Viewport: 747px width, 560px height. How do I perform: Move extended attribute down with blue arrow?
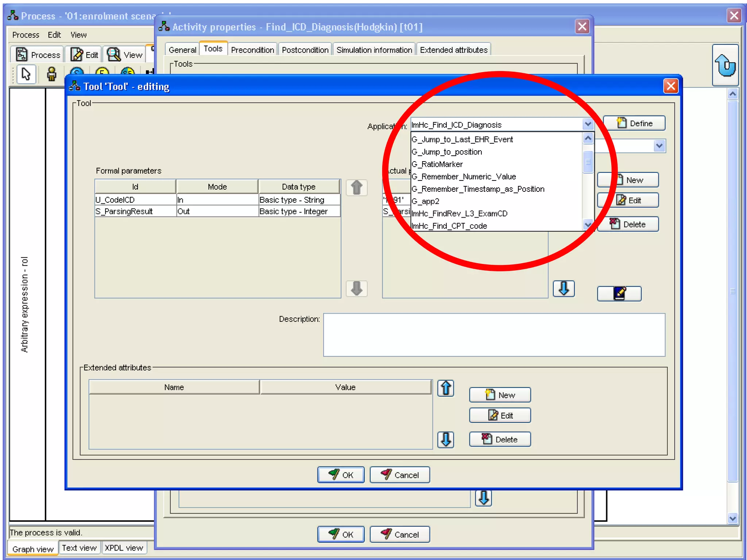pos(446,440)
